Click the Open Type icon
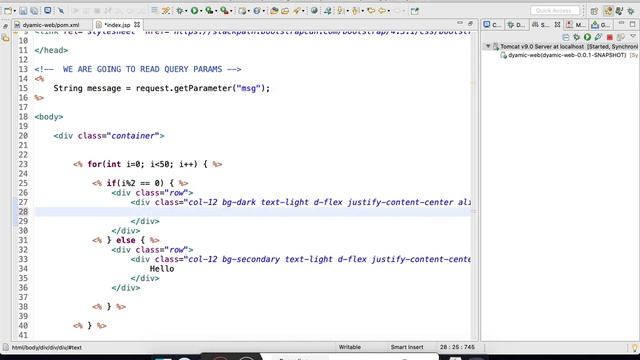 (x=274, y=11)
